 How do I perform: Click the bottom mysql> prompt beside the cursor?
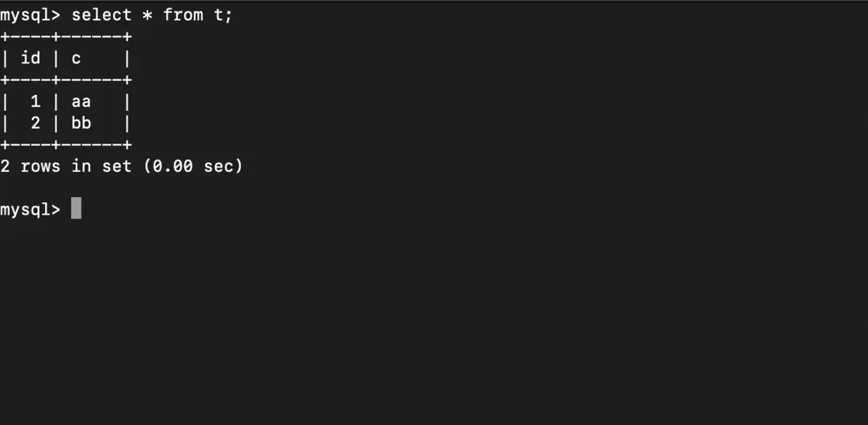coord(30,210)
